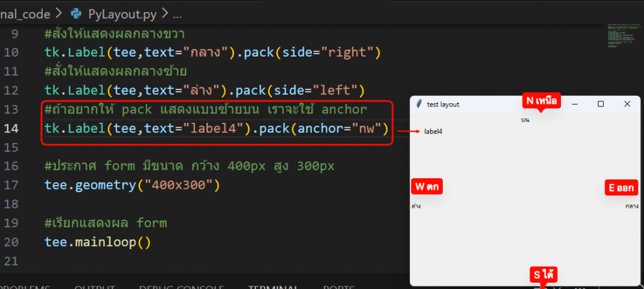Click line number 14 in the gutter

(x=12, y=128)
